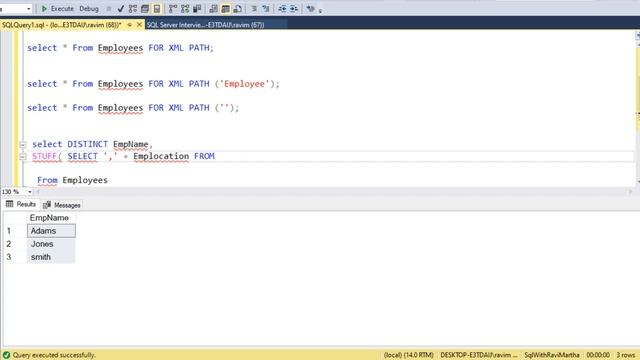
Task: Start the Debug command
Action: 89,9
